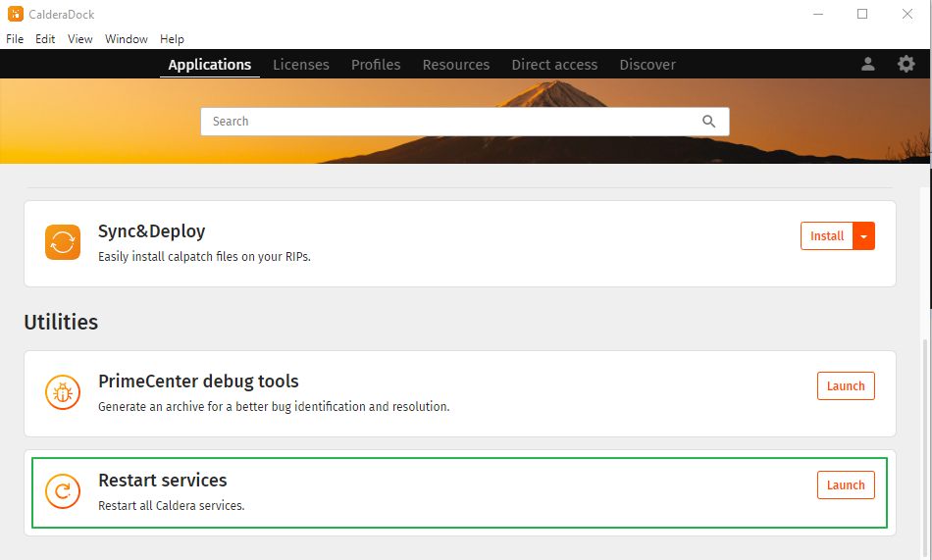
Task: Open the user account profile icon
Action: [x=867, y=64]
